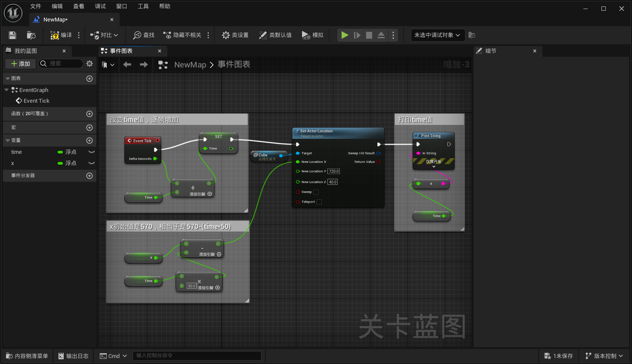Browse to asset in content browser icon
Screen dimensions: 632x364
coord(31,35)
